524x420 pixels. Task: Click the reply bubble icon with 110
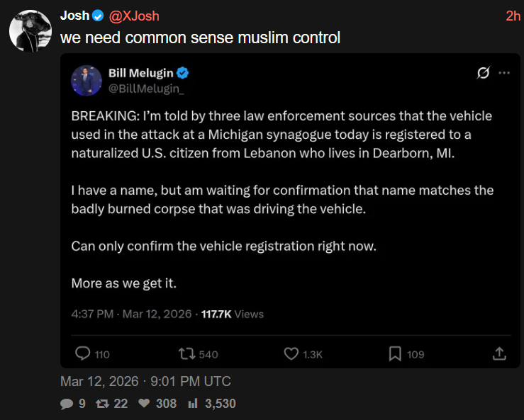click(x=82, y=353)
